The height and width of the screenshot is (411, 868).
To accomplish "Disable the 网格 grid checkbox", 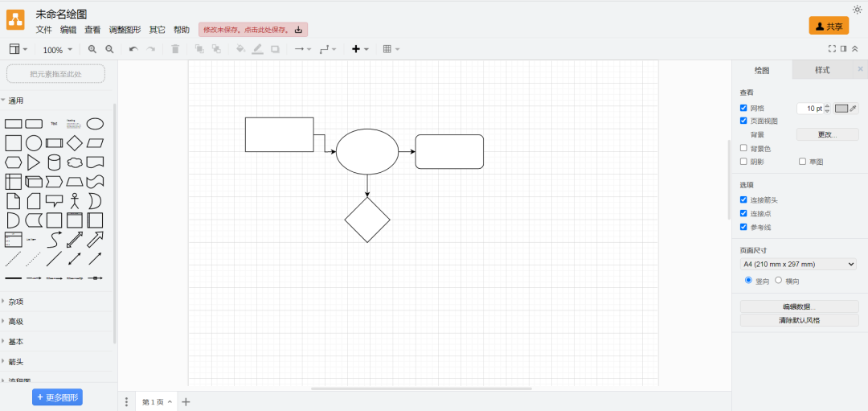I will point(743,108).
